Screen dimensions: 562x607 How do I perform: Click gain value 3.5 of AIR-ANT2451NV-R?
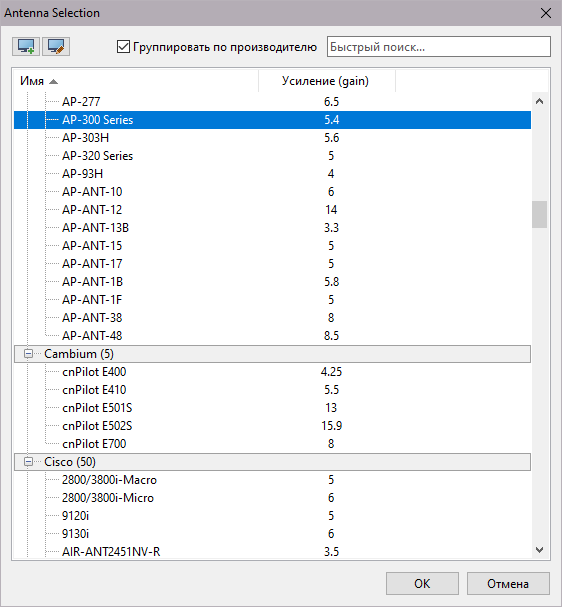(332, 552)
